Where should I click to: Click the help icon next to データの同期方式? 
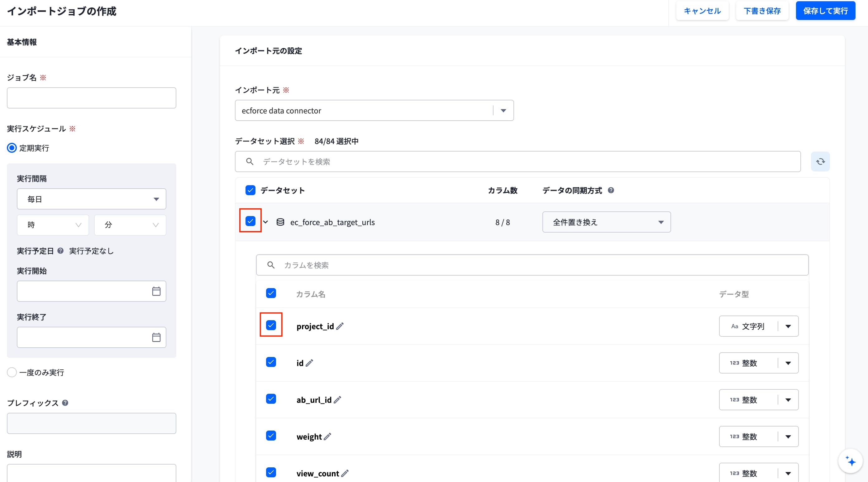click(x=611, y=190)
